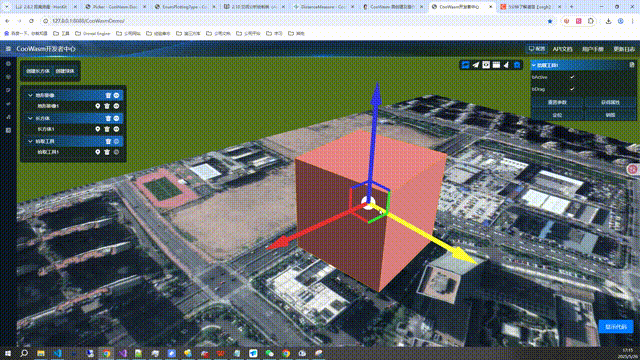Click the top-left button in properties panel
The height and width of the screenshot is (360, 640).
coord(557,102)
